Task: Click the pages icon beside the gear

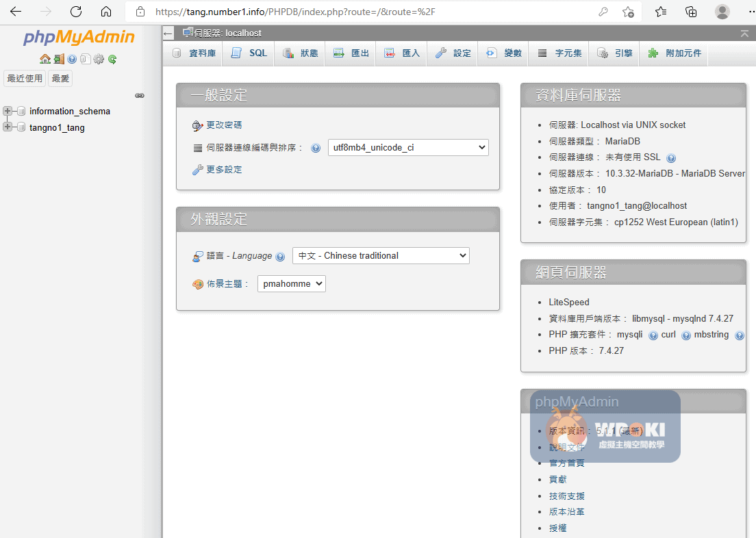Action: [85, 60]
